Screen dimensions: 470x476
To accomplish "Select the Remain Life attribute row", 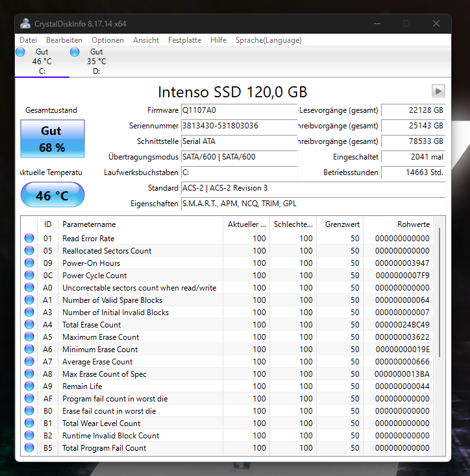I will (x=227, y=386).
